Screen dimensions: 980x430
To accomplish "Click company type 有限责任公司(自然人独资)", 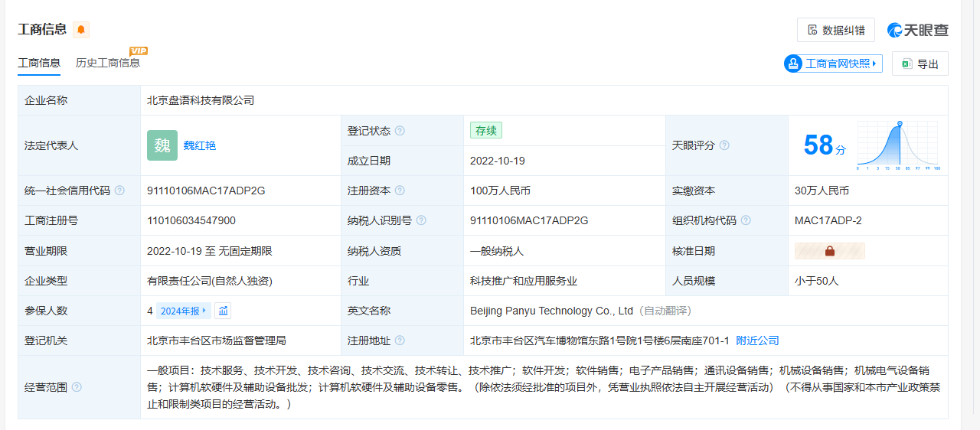I will coord(210,281).
